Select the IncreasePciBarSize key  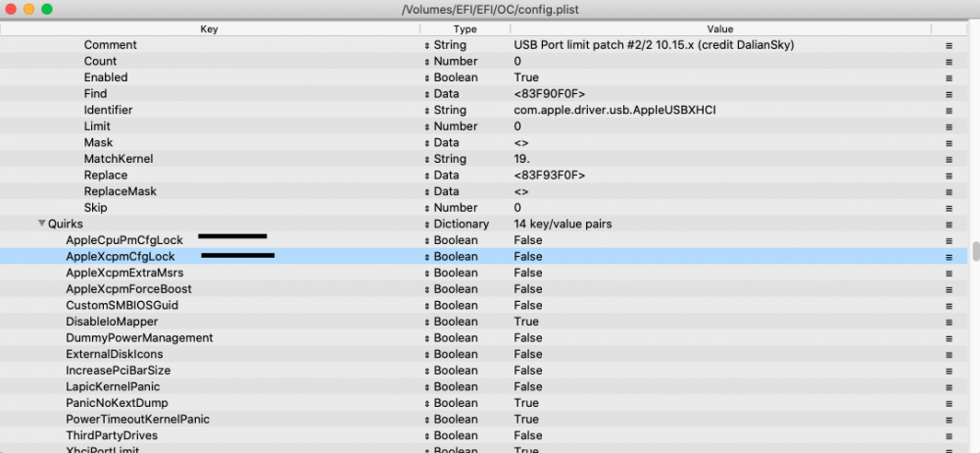coord(119,371)
